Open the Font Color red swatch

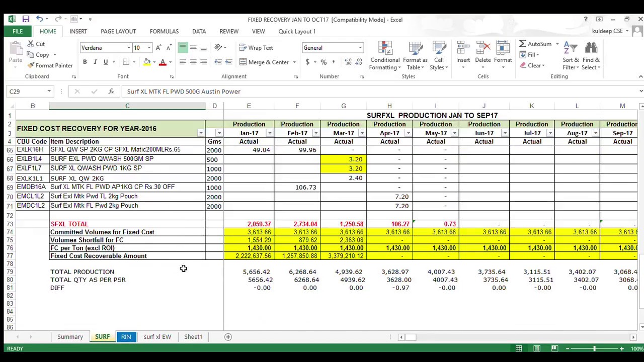163,62
